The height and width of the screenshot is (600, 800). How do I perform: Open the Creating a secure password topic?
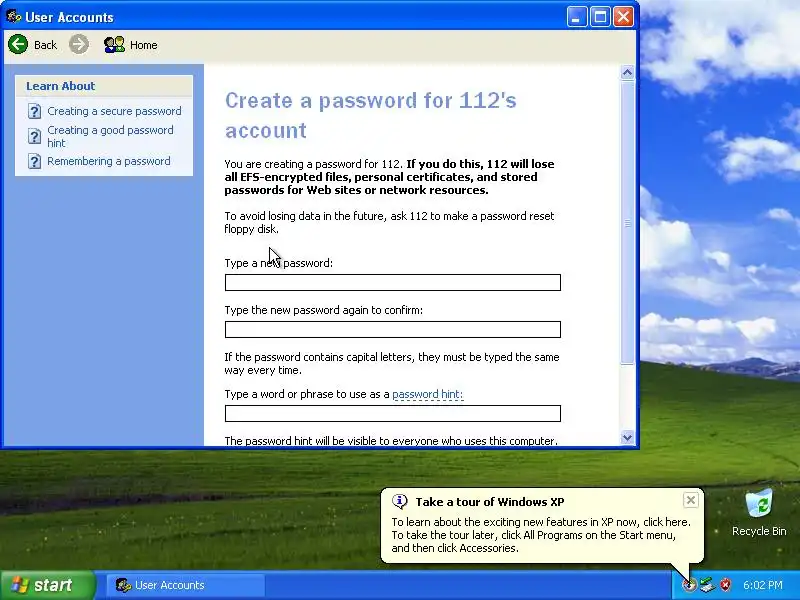114,111
